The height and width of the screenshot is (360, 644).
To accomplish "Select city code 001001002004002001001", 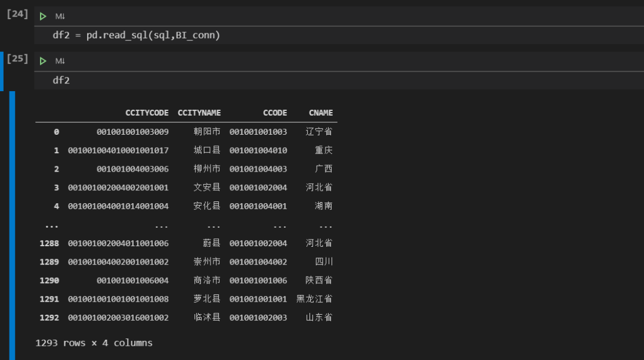I will coord(118,188).
